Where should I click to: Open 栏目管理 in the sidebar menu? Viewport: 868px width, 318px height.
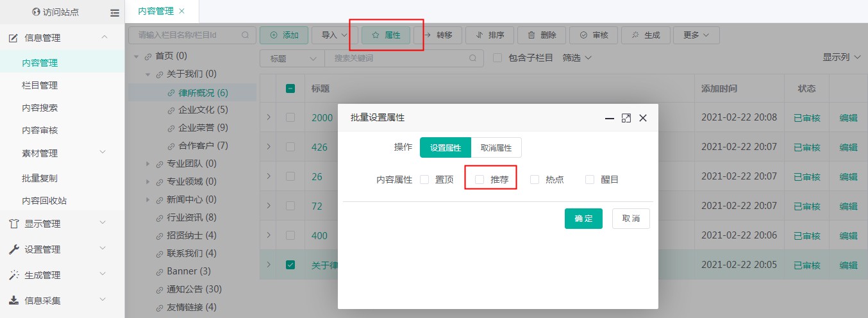coord(40,85)
